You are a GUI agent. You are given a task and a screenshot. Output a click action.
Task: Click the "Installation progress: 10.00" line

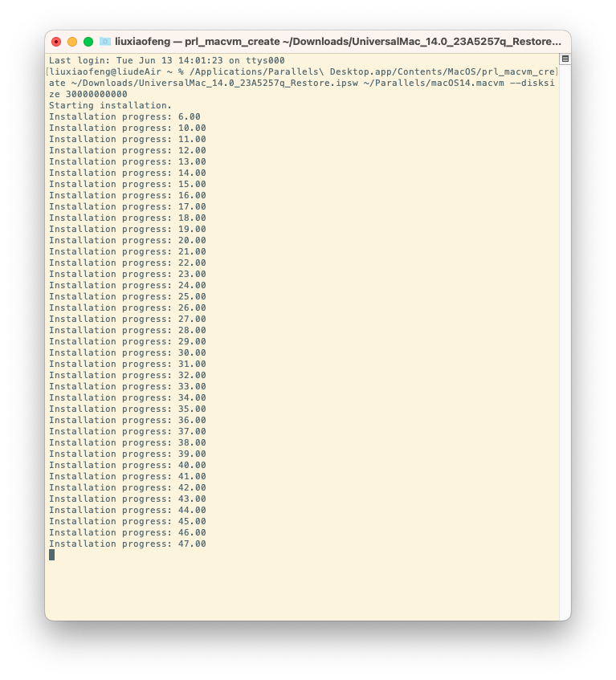pos(127,128)
